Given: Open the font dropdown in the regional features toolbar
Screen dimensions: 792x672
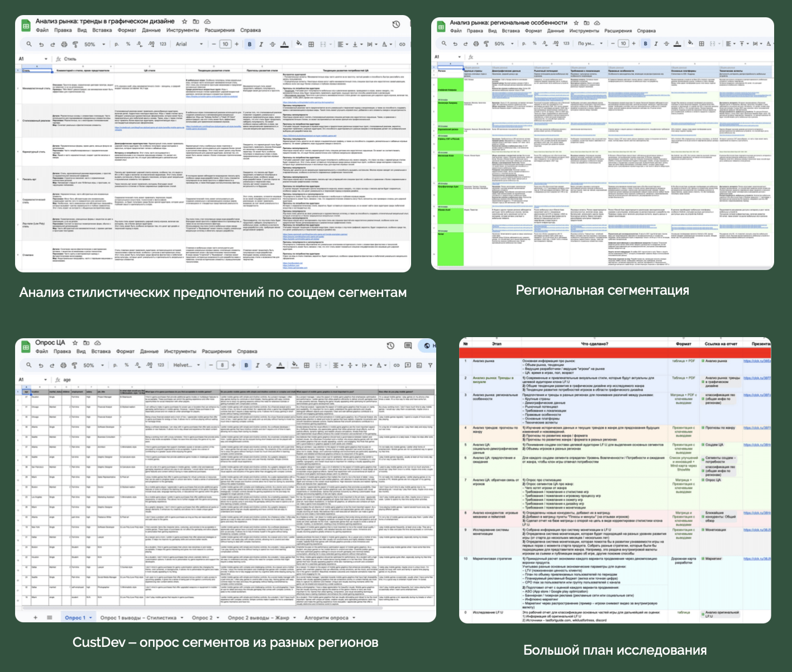Looking at the screenshot, I should 589,44.
